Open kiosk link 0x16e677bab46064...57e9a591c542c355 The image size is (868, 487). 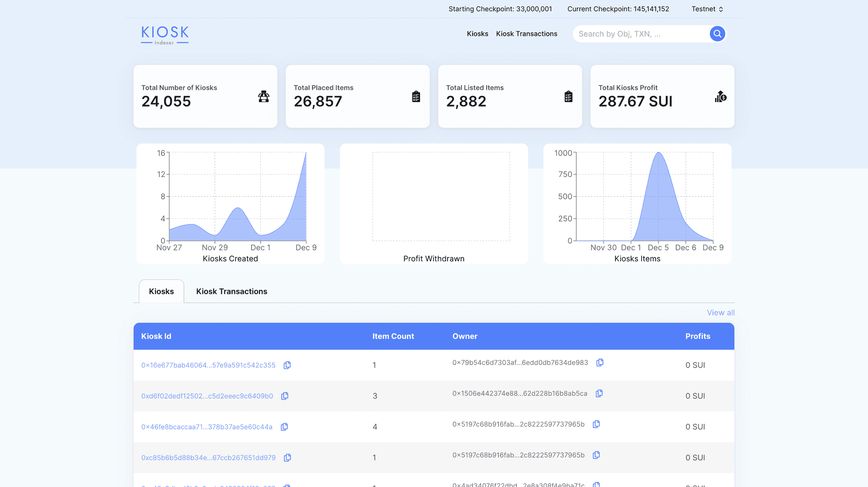coord(208,365)
